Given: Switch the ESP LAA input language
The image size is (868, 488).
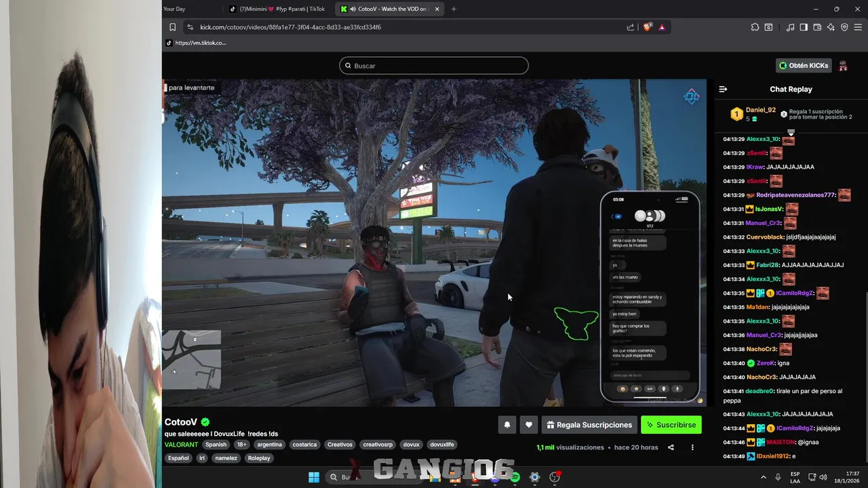Looking at the screenshot, I should pos(795,477).
